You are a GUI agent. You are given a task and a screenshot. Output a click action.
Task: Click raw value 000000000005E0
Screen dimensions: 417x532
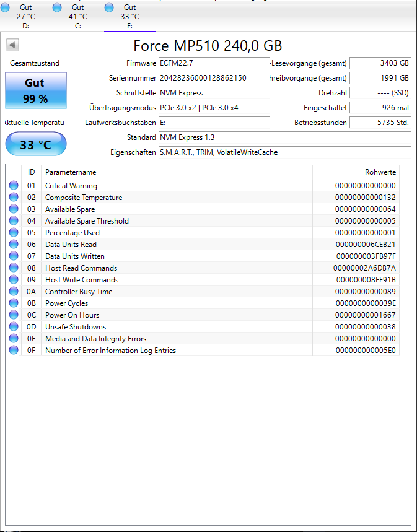[366, 351]
